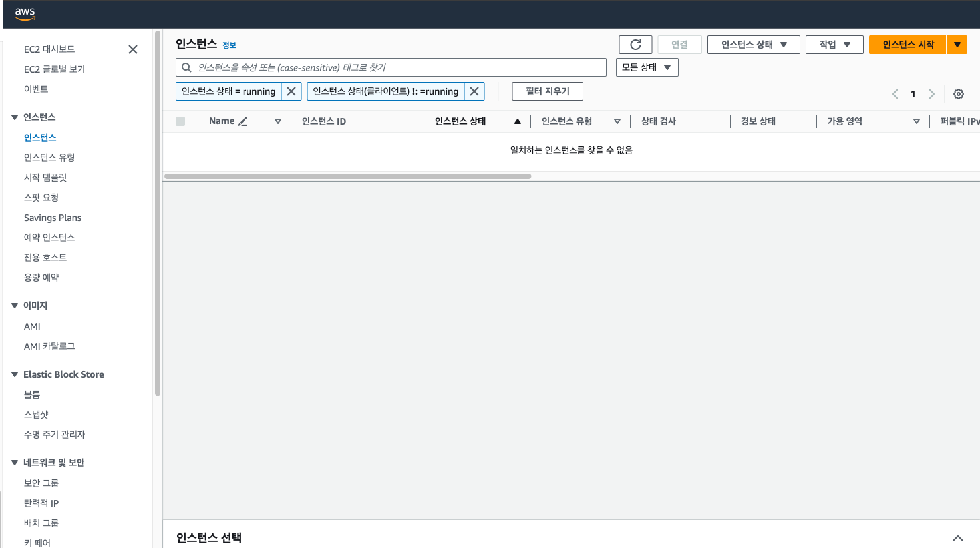Close the EC2 navigation sidebar
The image size is (980, 548).
point(133,49)
